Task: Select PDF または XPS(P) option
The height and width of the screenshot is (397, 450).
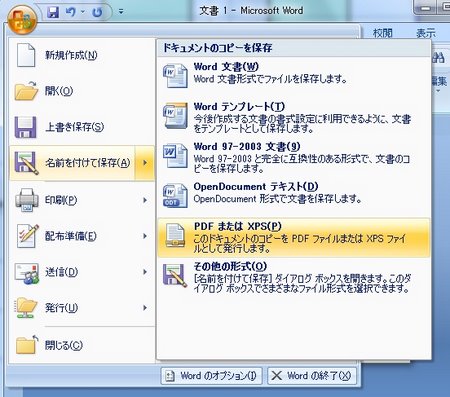Action: tap(293, 238)
